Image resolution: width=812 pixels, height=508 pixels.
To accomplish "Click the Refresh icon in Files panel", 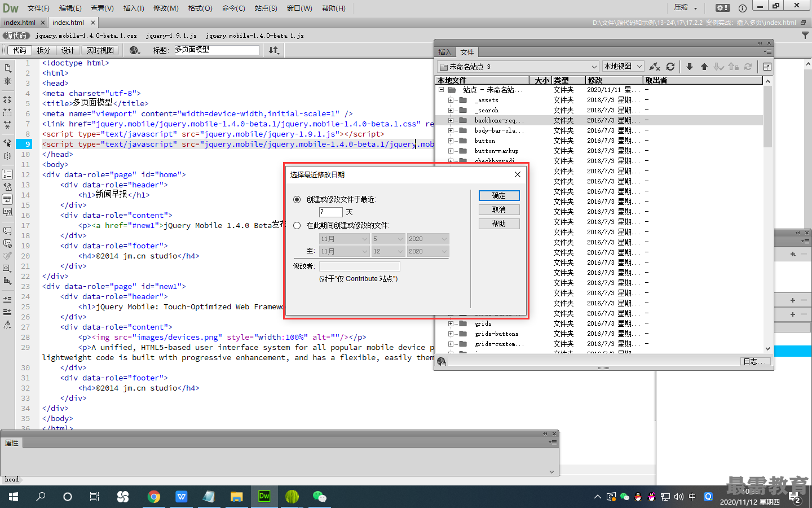I will point(670,67).
